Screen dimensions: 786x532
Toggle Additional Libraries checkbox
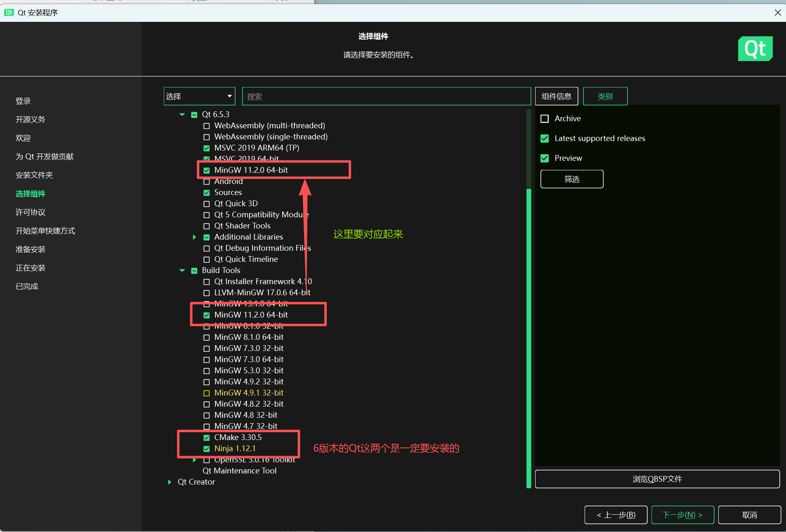pos(207,238)
